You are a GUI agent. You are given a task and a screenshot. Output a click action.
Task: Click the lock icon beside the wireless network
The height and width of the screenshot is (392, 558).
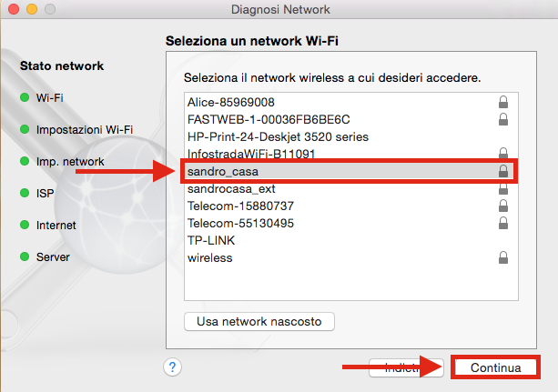pyautogui.click(x=503, y=257)
